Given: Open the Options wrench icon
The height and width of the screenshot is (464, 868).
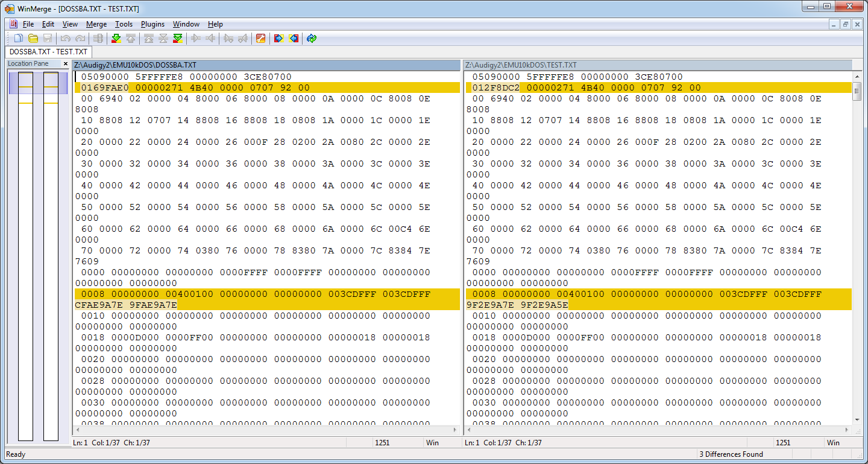Looking at the screenshot, I should (260, 39).
